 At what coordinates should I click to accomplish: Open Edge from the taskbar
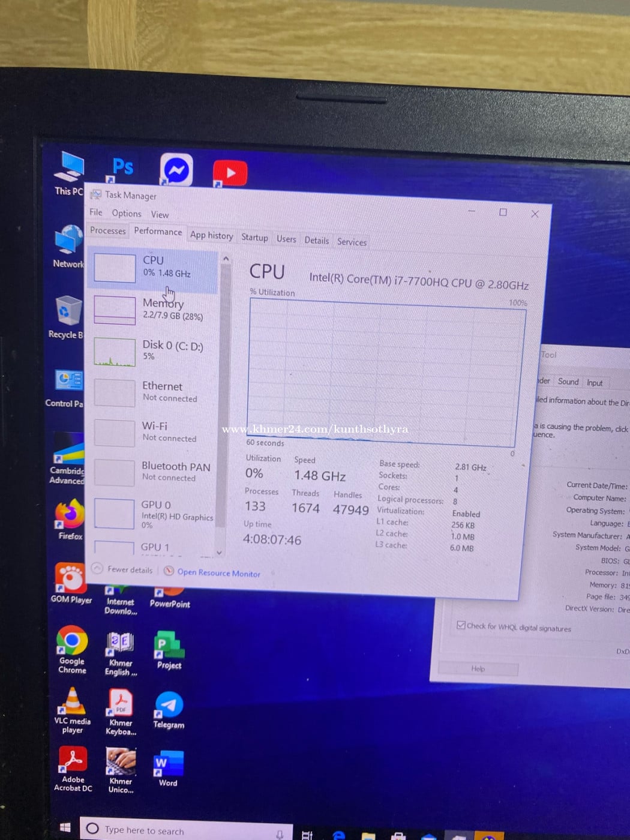pyautogui.click(x=338, y=835)
